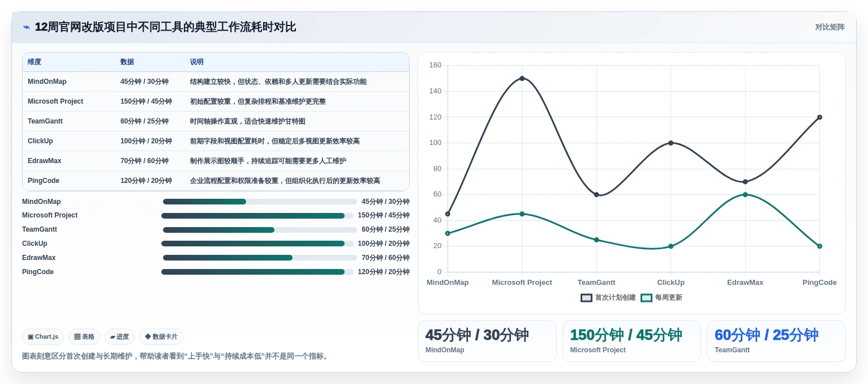Click EdrawMax table row name
The width and height of the screenshot is (868, 384).
(44, 161)
